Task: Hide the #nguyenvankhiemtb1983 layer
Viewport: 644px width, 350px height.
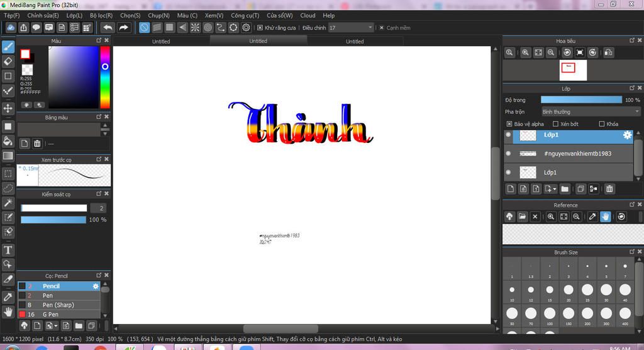Action: 508,154
